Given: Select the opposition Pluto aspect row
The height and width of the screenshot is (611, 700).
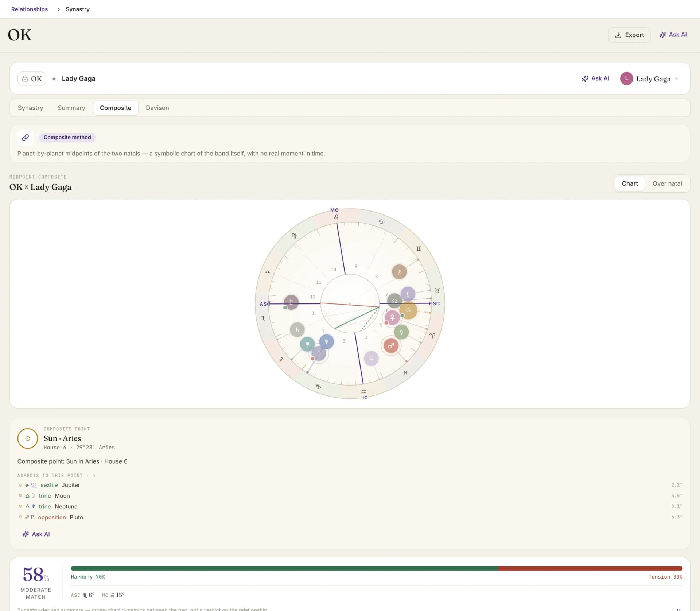Looking at the screenshot, I should (350, 517).
